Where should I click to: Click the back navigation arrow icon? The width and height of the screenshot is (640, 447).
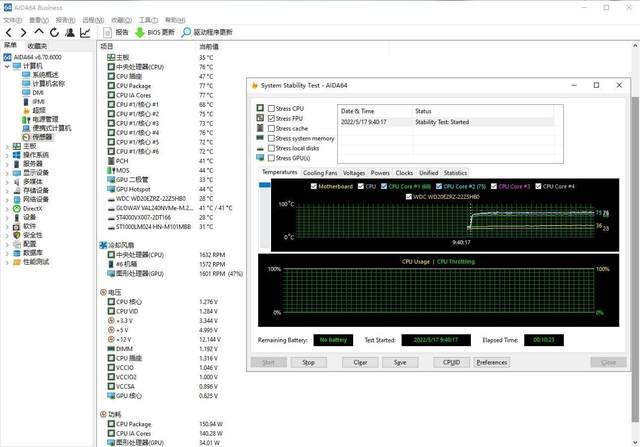[x=9, y=32]
